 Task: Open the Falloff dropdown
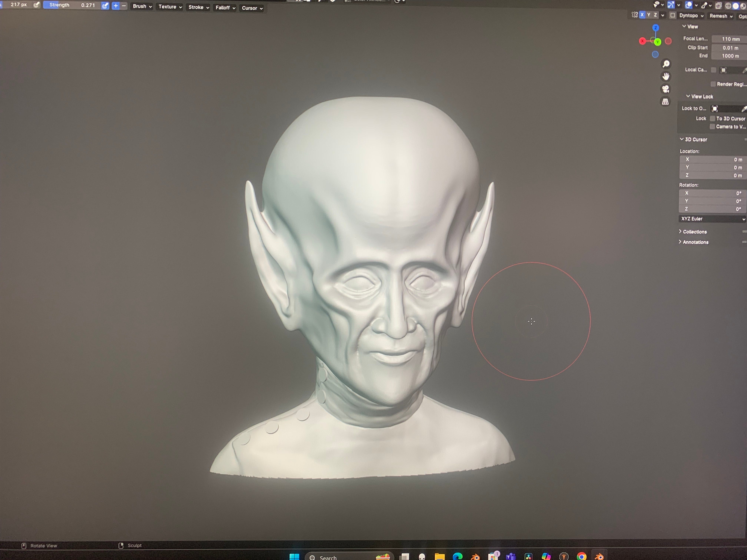click(x=225, y=7)
